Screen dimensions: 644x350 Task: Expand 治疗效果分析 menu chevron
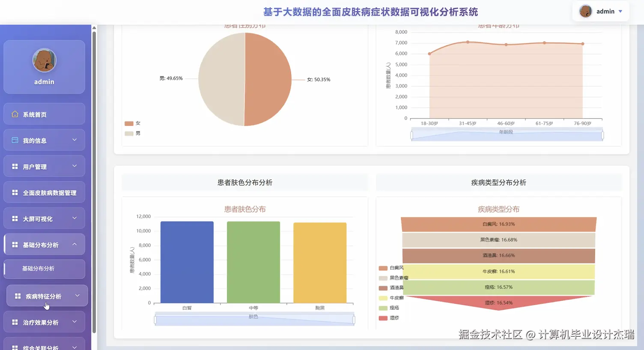point(75,322)
